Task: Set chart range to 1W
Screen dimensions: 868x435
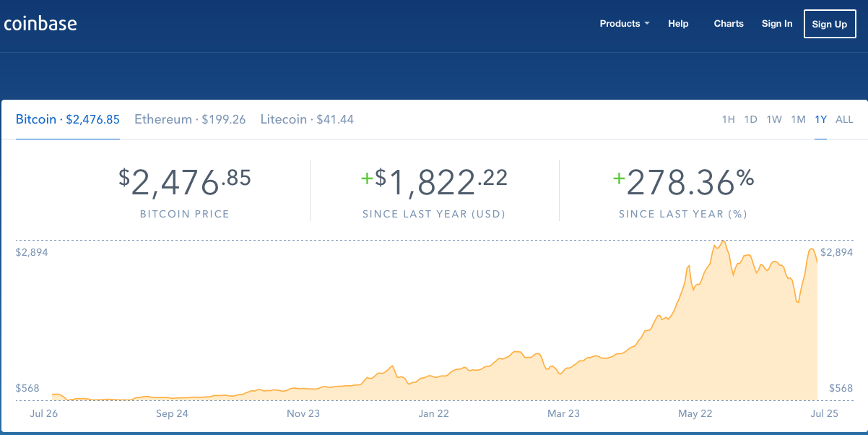Action: (774, 119)
